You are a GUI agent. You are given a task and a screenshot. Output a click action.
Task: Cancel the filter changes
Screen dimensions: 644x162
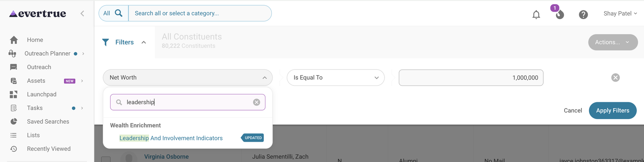point(572,110)
